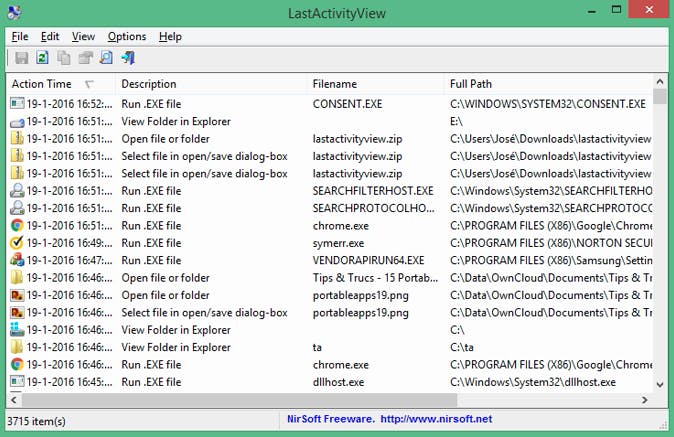Click the Save selected items toolbar icon
Image resolution: width=674 pixels, height=437 pixels.
tap(21, 58)
